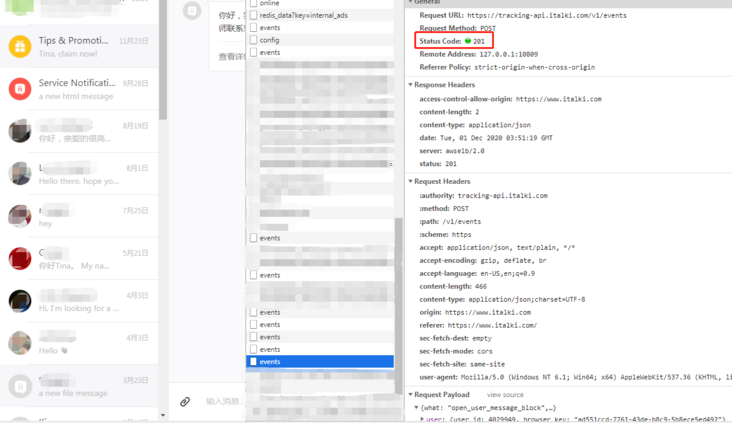This screenshot has height=423, width=732.
Task: Click avatar beside 'Hi, I'm looking for a ...'
Action: (20, 301)
